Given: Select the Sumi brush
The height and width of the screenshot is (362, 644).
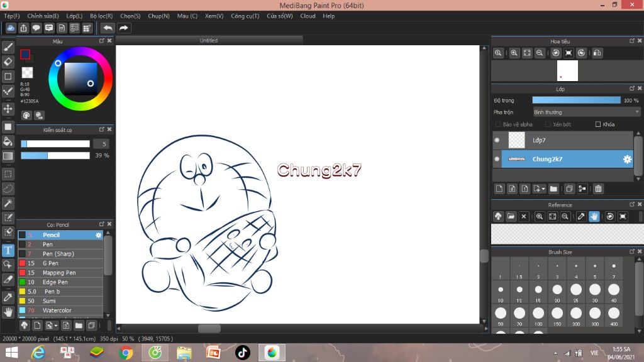Looking at the screenshot, I should click(60, 301).
